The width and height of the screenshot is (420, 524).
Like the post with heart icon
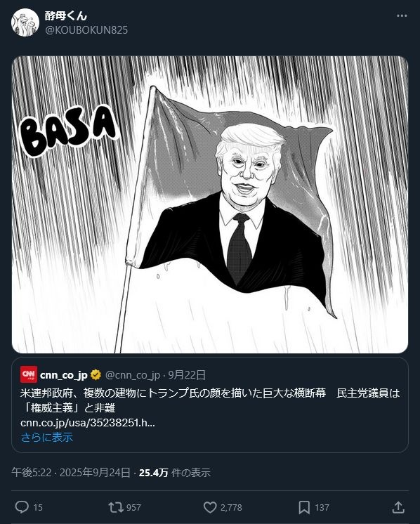pos(210,507)
